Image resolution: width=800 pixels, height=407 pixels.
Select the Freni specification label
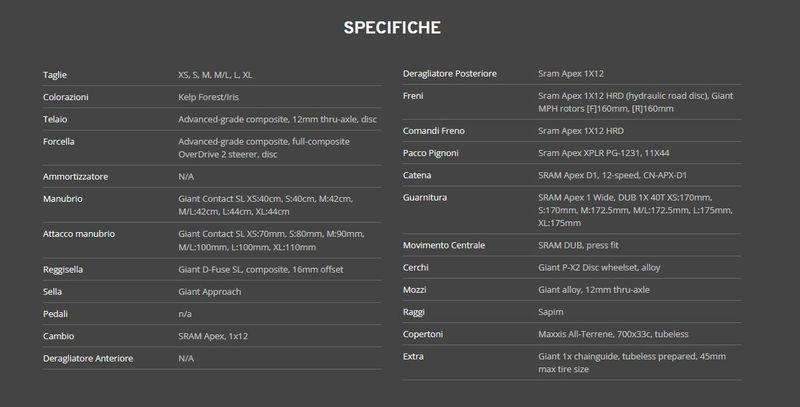coord(413,96)
